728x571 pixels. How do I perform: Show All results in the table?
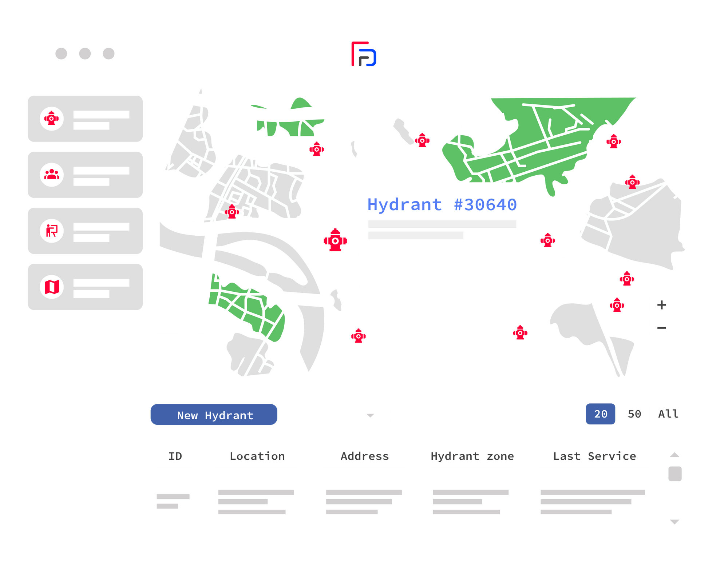(x=668, y=414)
